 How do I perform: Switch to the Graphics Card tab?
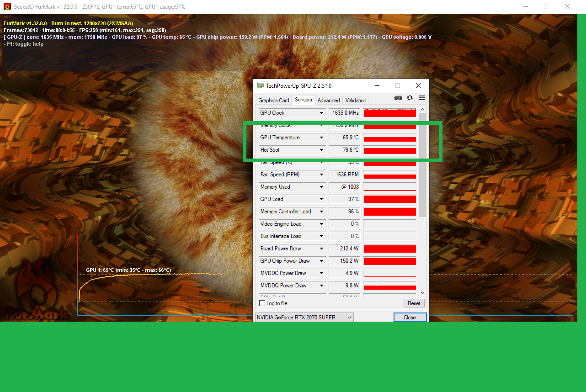[x=274, y=101]
